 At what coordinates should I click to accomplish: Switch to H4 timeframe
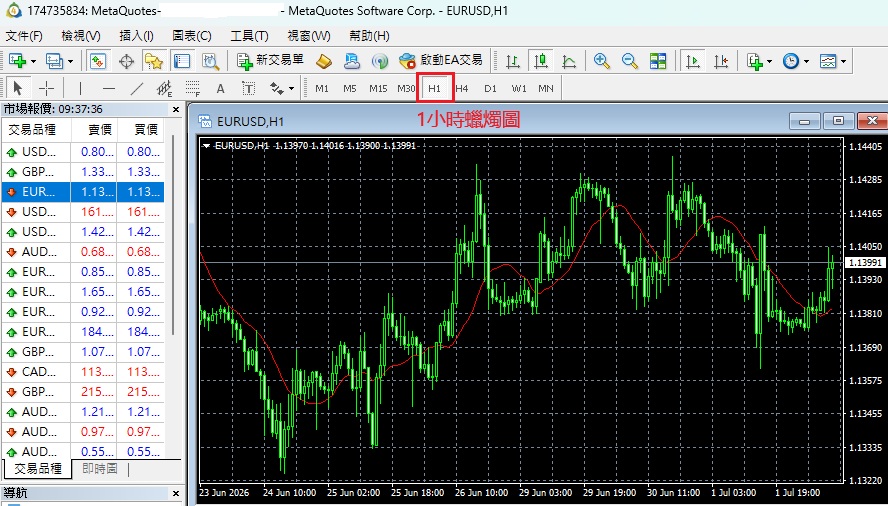[462, 88]
